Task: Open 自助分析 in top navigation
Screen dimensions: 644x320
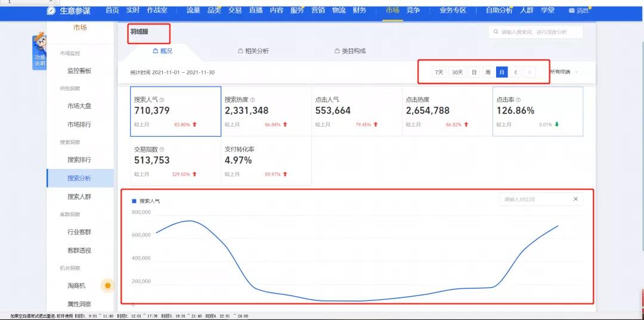Action: 499,10
